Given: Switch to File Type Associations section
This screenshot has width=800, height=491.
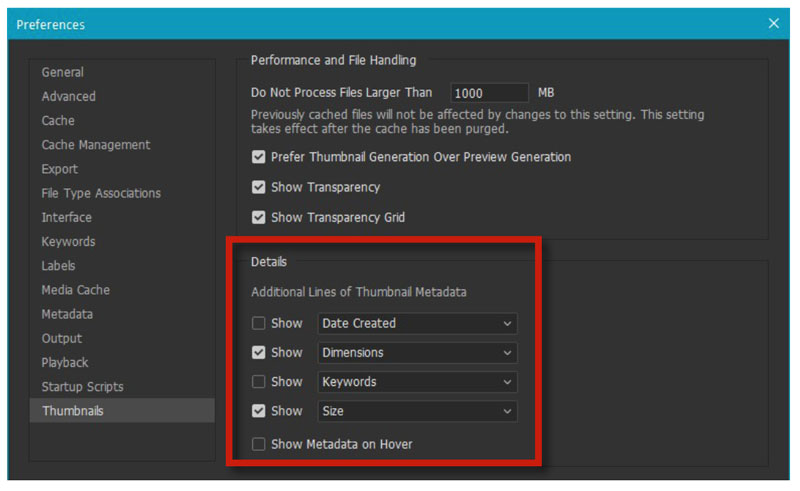Looking at the screenshot, I should tap(101, 193).
